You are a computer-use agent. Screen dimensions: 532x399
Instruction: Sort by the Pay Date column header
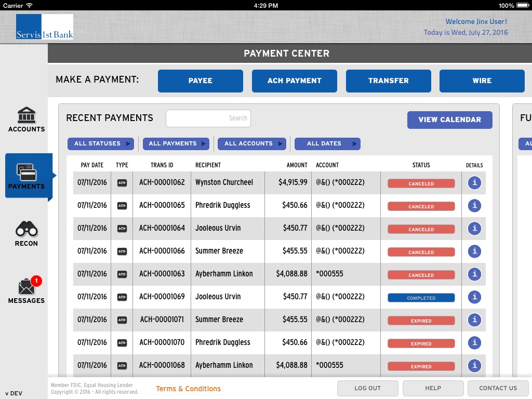tap(92, 165)
